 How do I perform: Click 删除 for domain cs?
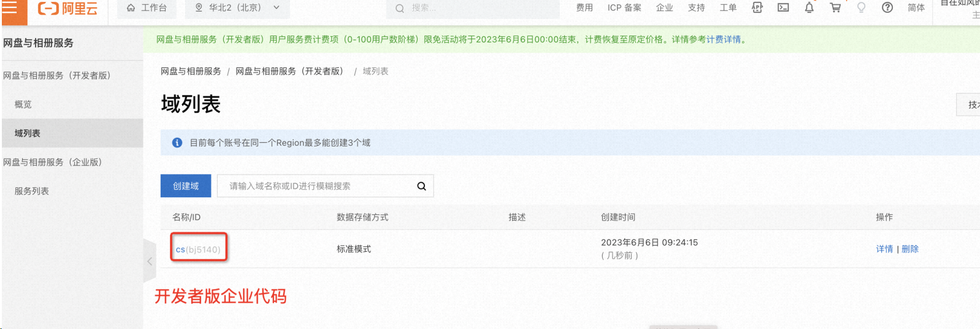click(910, 249)
